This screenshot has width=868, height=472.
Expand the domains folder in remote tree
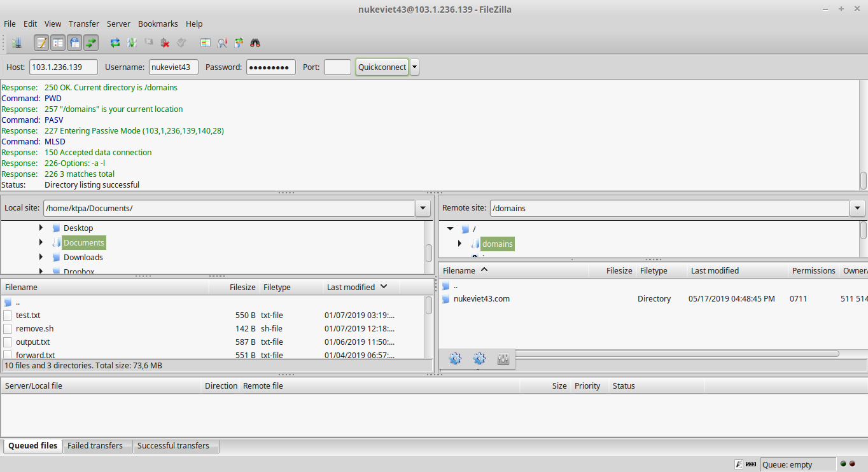(460, 244)
